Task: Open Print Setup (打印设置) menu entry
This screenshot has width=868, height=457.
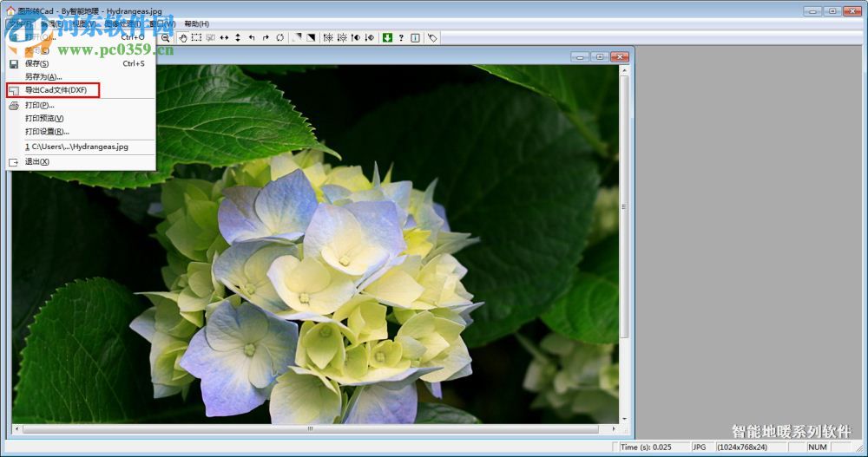Action: click(x=47, y=131)
